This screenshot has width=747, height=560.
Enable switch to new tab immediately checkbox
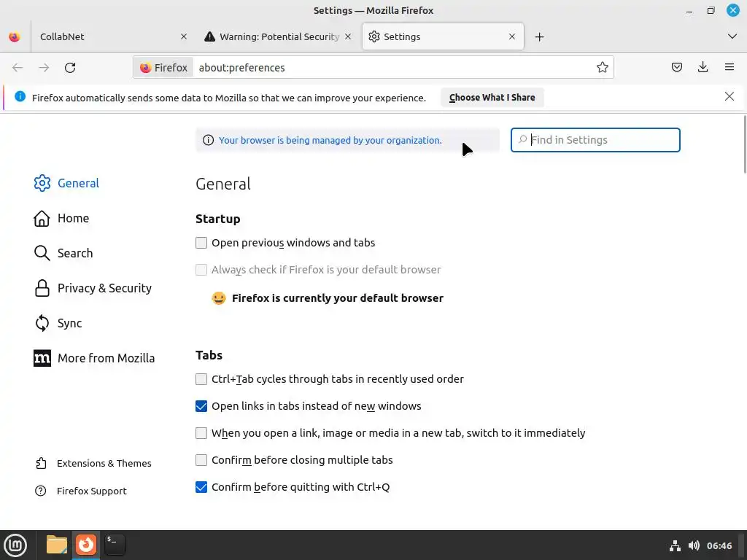(x=201, y=433)
